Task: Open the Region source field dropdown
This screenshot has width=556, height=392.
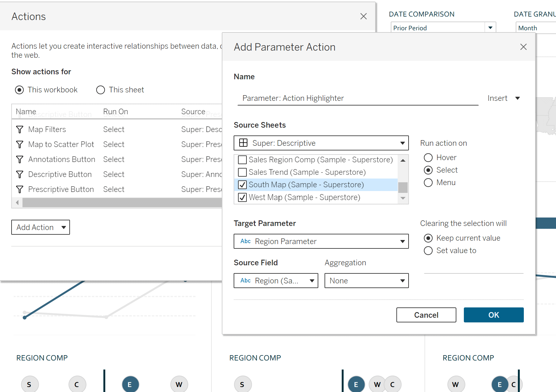Action: [x=276, y=281]
